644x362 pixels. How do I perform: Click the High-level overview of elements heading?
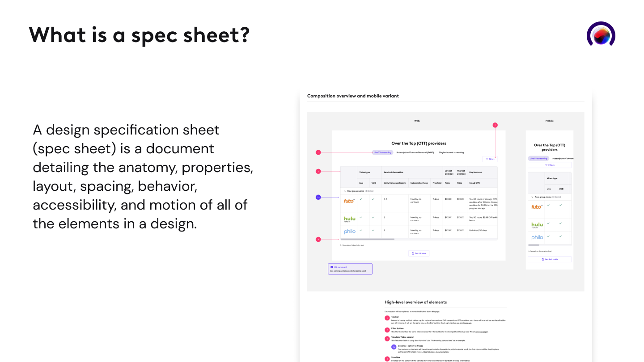click(x=415, y=302)
